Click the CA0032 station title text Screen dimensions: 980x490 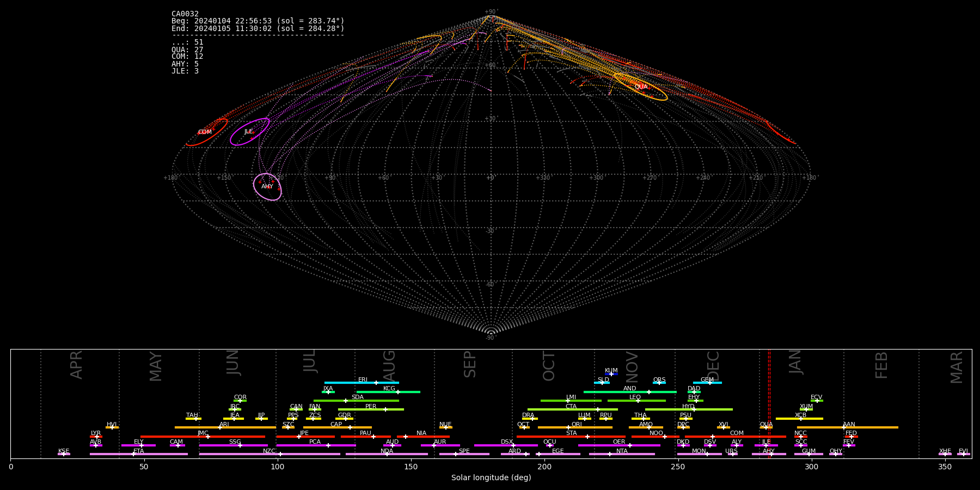point(185,14)
